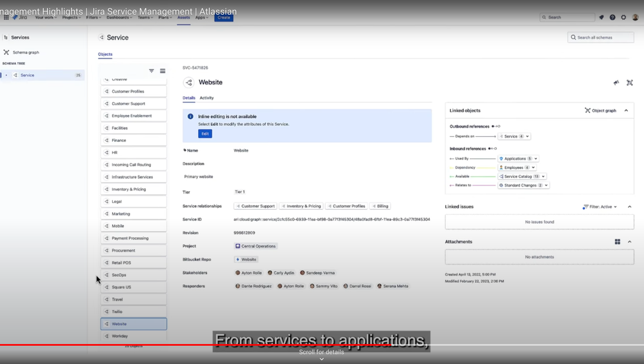Open the Website Bitbucket repo link
This screenshot has height=364, width=644.
click(246, 259)
